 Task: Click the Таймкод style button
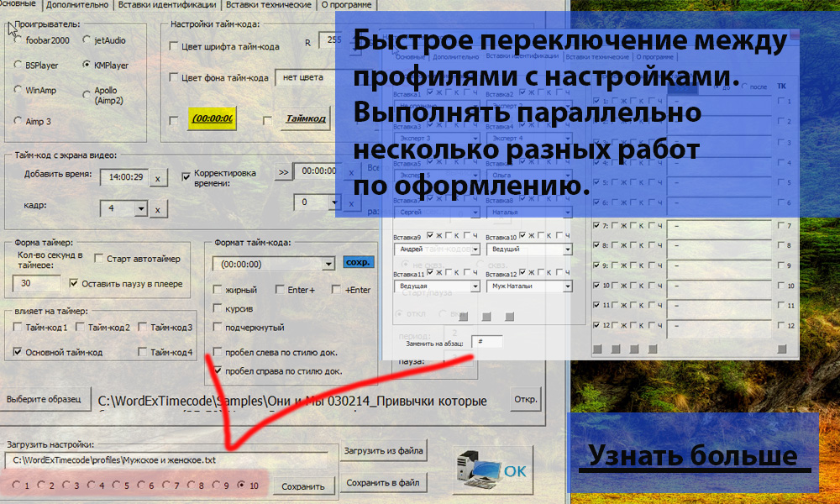tap(306, 118)
